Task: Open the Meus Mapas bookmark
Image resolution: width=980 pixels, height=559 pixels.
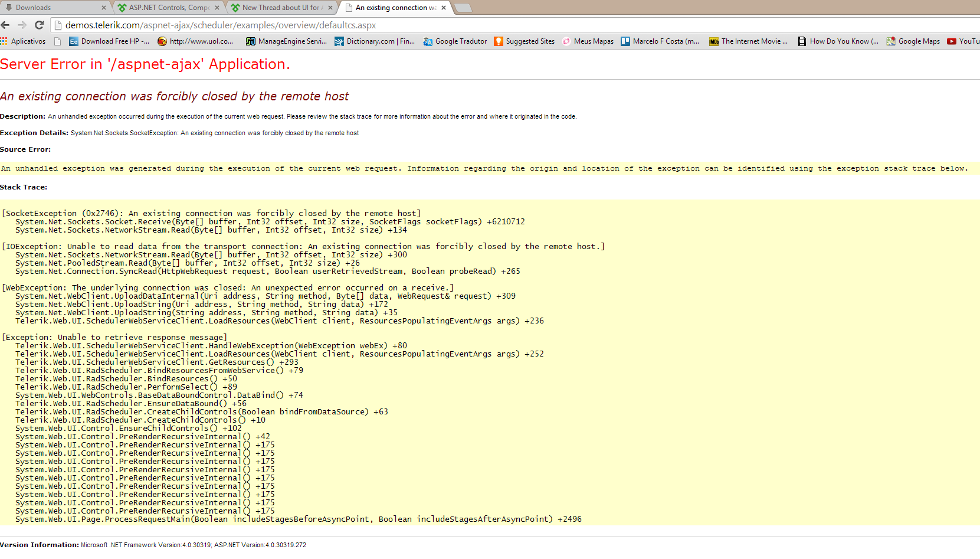Action: click(x=588, y=41)
